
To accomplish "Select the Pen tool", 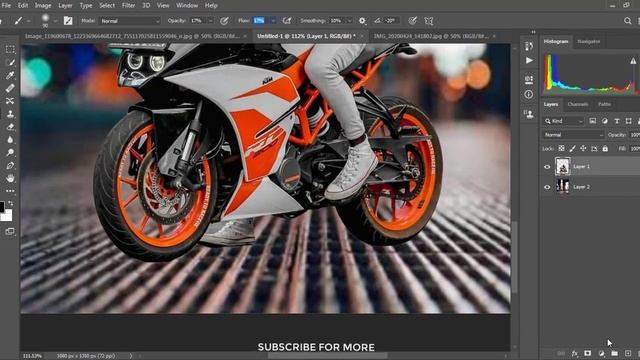I will 10,165.
